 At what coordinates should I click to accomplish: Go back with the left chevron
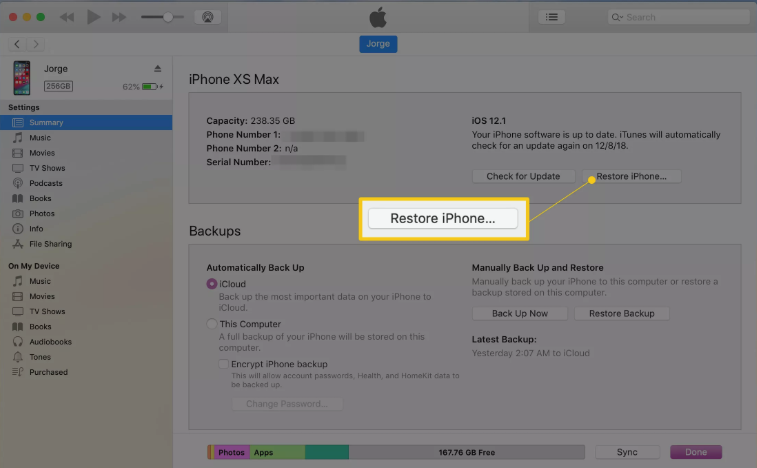tap(17, 45)
